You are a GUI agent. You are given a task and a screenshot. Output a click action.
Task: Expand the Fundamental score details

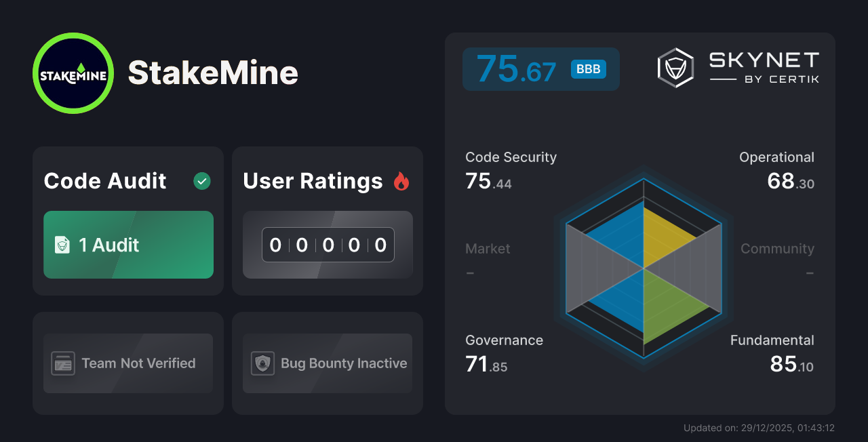tap(773, 353)
